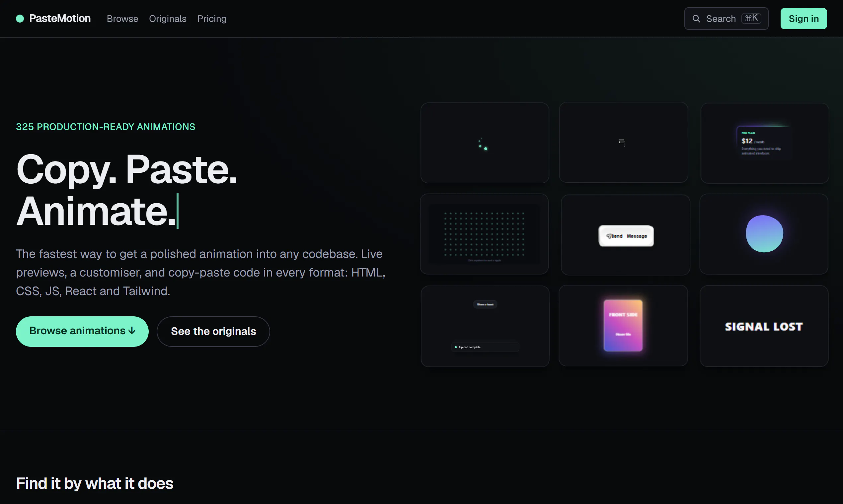Open the Front Side flip card preview
The width and height of the screenshot is (843, 504).
pyautogui.click(x=623, y=325)
